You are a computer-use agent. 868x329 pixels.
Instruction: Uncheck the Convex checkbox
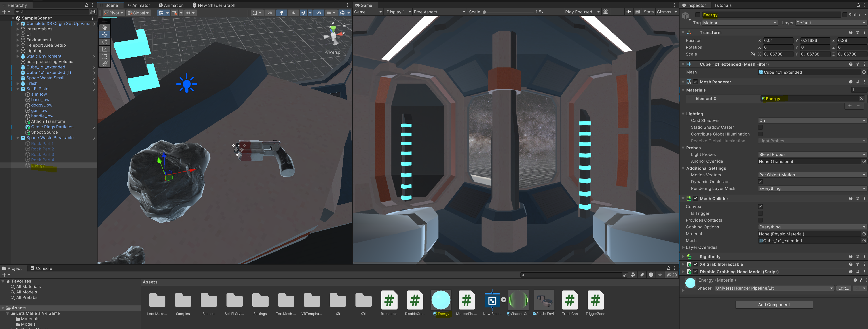click(761, 206)
